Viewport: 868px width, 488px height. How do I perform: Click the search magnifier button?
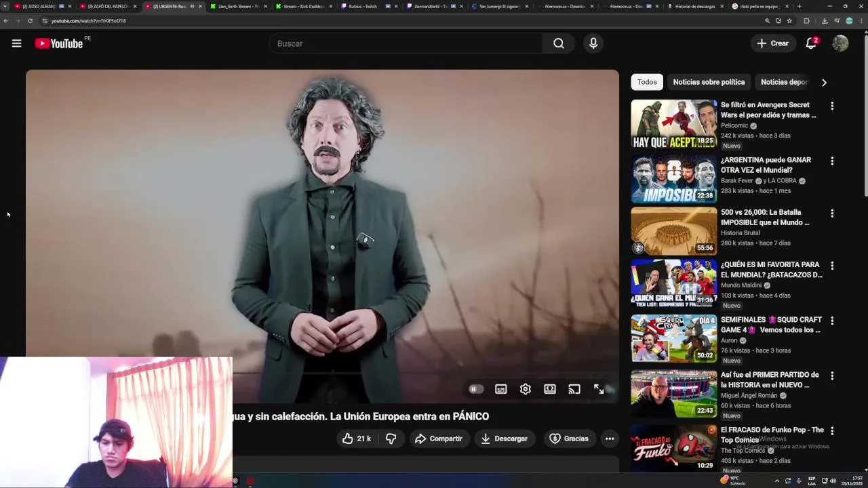[558, 43]
